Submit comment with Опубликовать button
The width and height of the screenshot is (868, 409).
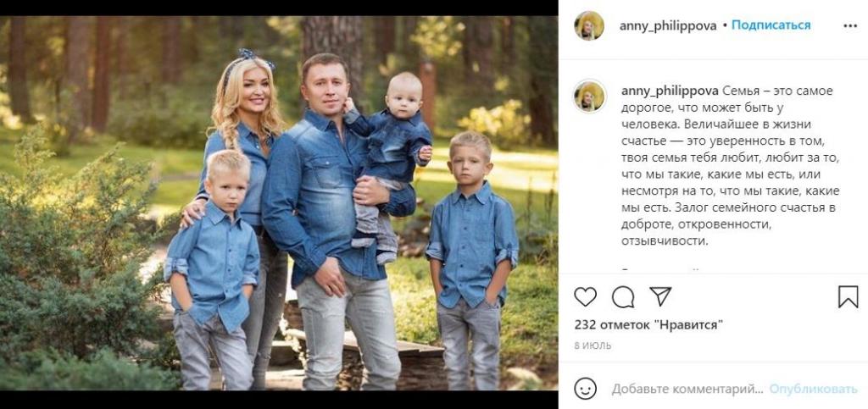[813, 390]
